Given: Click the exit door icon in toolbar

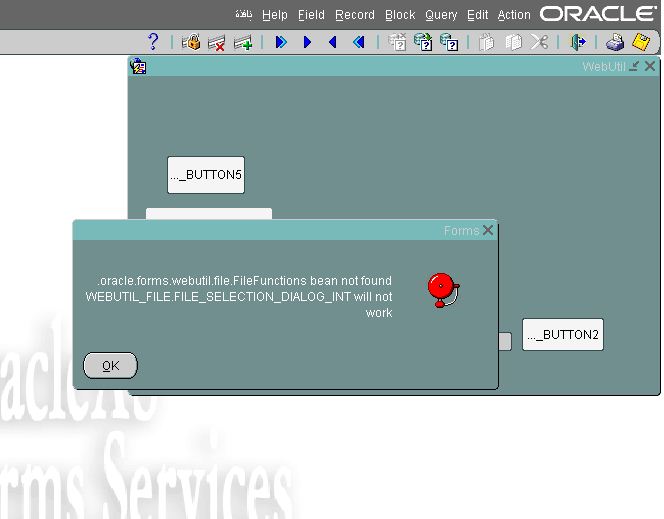Looking at the screenshot, I should (x=578, y=42).
